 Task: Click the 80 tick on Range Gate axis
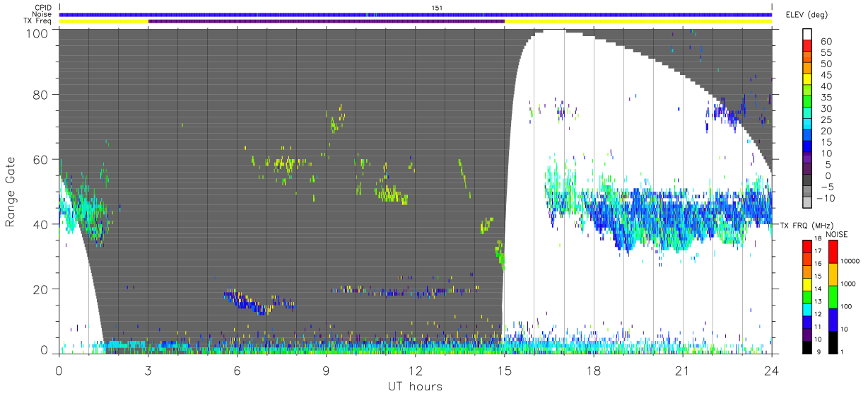(x=40, y=95)
